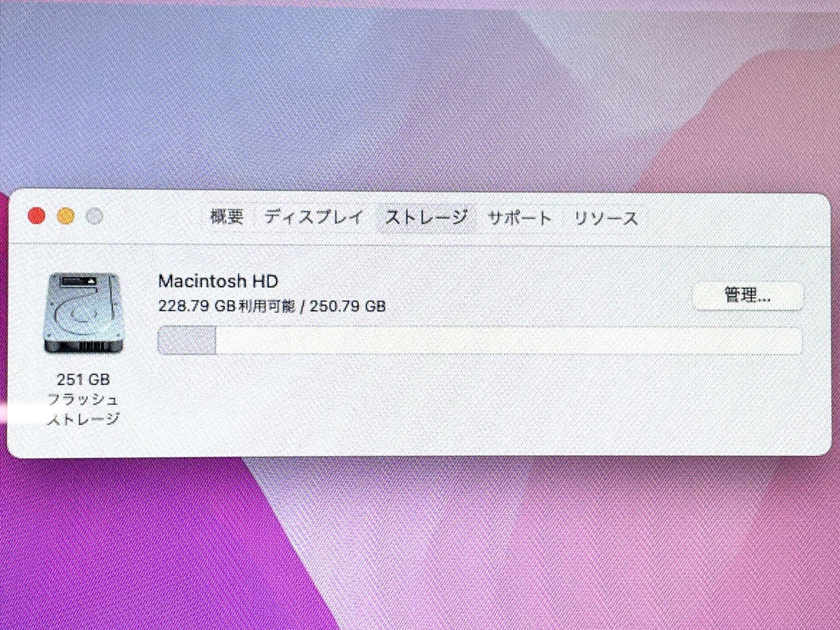Click the 228.79 GB 利用可能 text
The width and height of the screenshot is (840, 630).
pyautogui.click(x=227, y=306)
